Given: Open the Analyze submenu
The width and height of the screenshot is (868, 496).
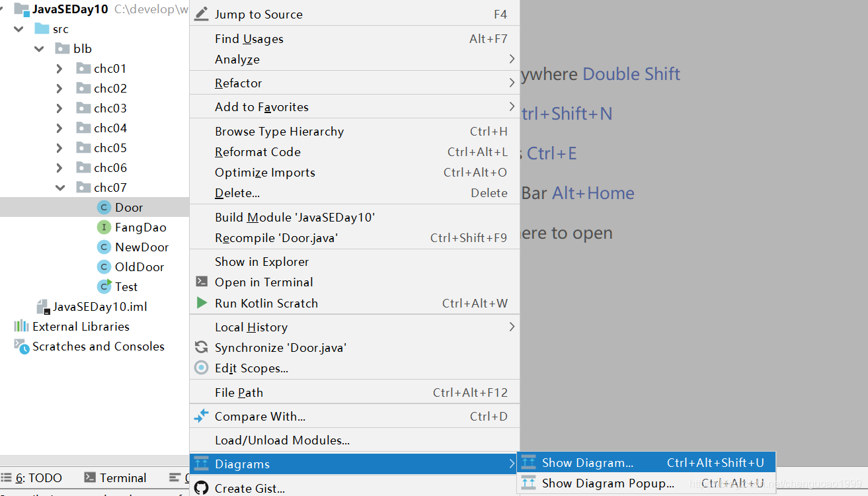Looking at the screenshot, I should 354,59.
